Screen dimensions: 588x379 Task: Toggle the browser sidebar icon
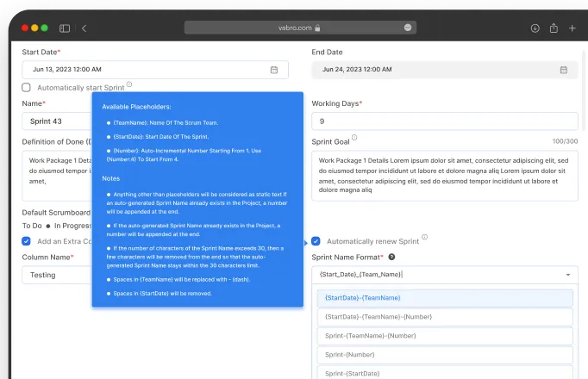pos(65,28)
